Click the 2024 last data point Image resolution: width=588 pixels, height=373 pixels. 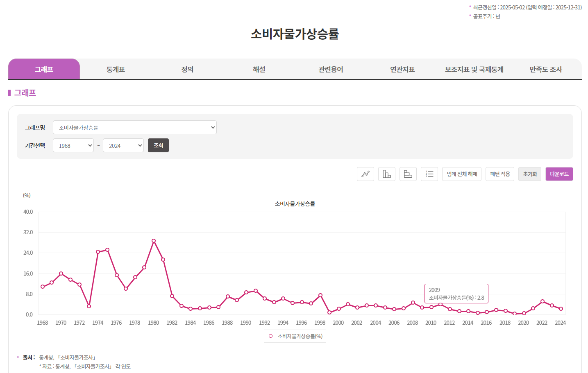coord(561,309)
